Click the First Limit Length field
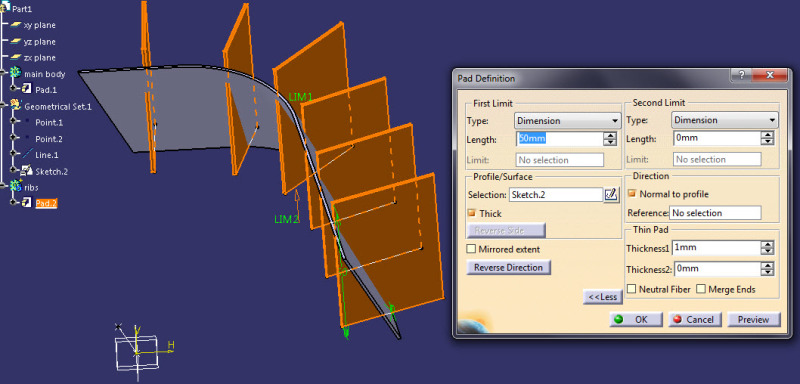The width and height of the screenshot is (800, 384). (560, 139)
